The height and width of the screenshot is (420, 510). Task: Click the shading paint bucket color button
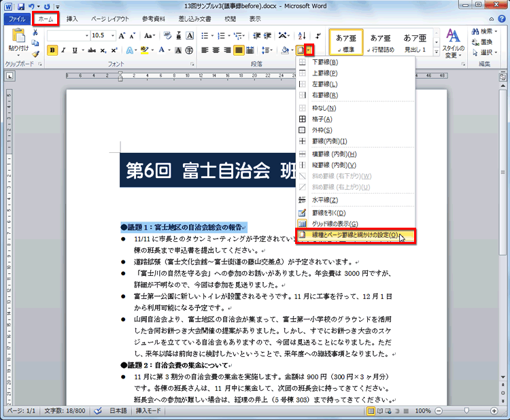tap(285, 50)
